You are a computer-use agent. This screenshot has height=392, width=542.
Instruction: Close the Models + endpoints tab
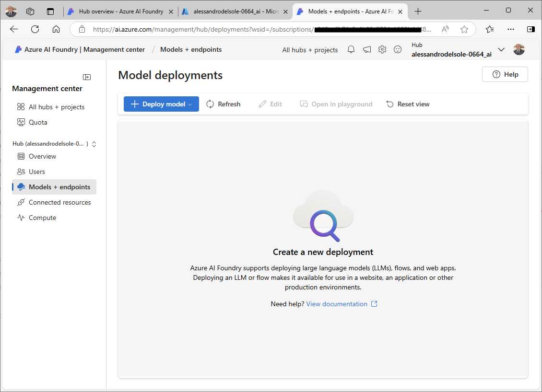[x=400, y=12]
